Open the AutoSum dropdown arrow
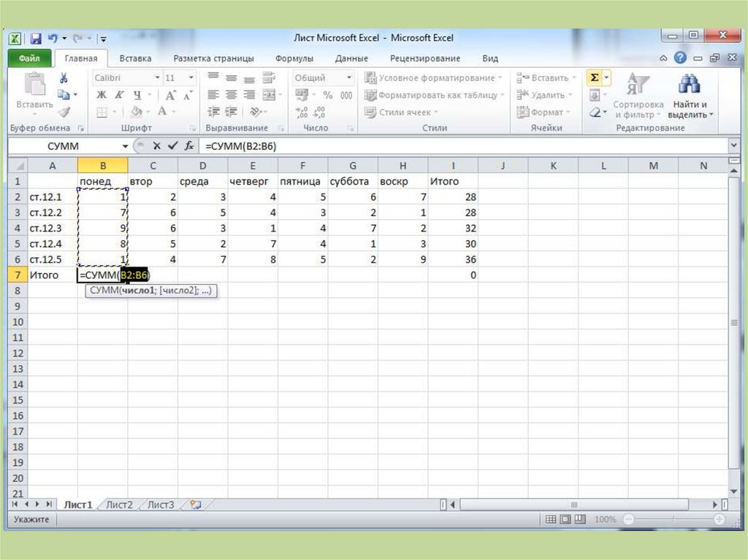Screen dimensions: 748x560 (606, 77)
